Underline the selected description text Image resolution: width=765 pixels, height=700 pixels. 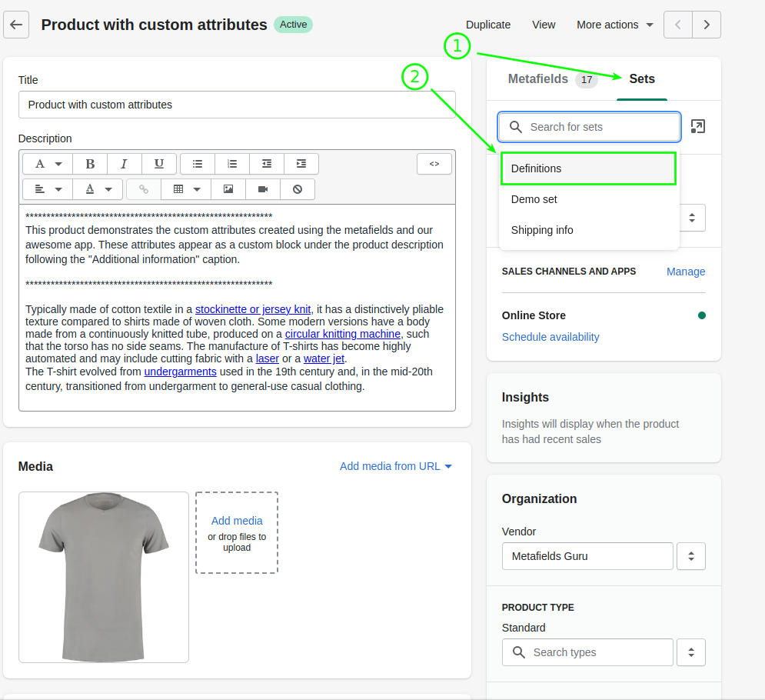coord(158,163)
